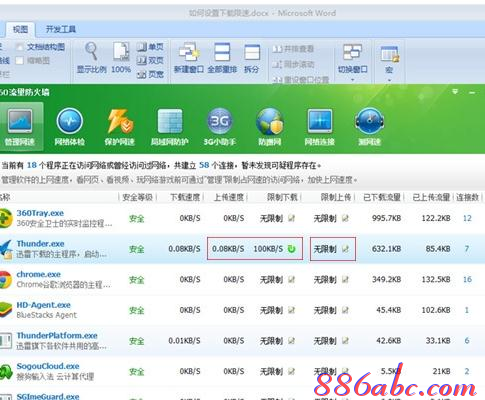Sort by the 下载速度 column header

[x=185, y=197]
